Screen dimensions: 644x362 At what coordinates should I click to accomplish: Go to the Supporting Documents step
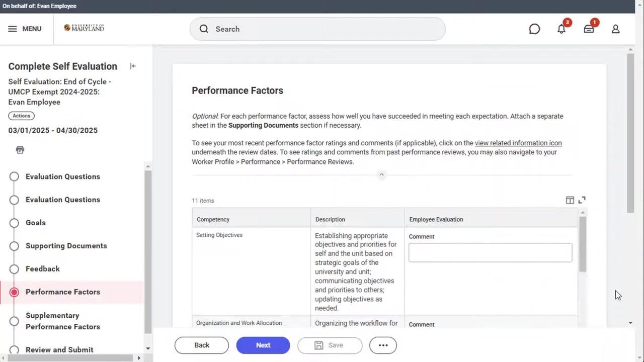tap(66, 246)
